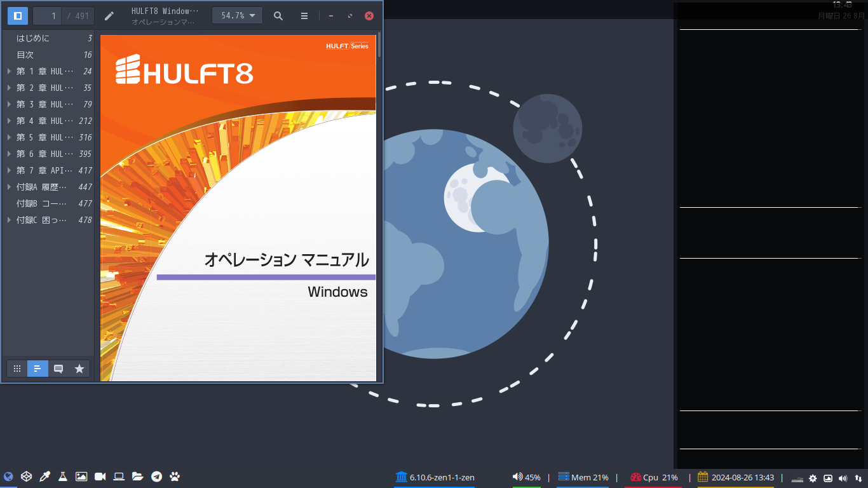This screenshot has width=868, height=488.
Task: Open the globe icon in the taskbar
Action: click(8, 477)
